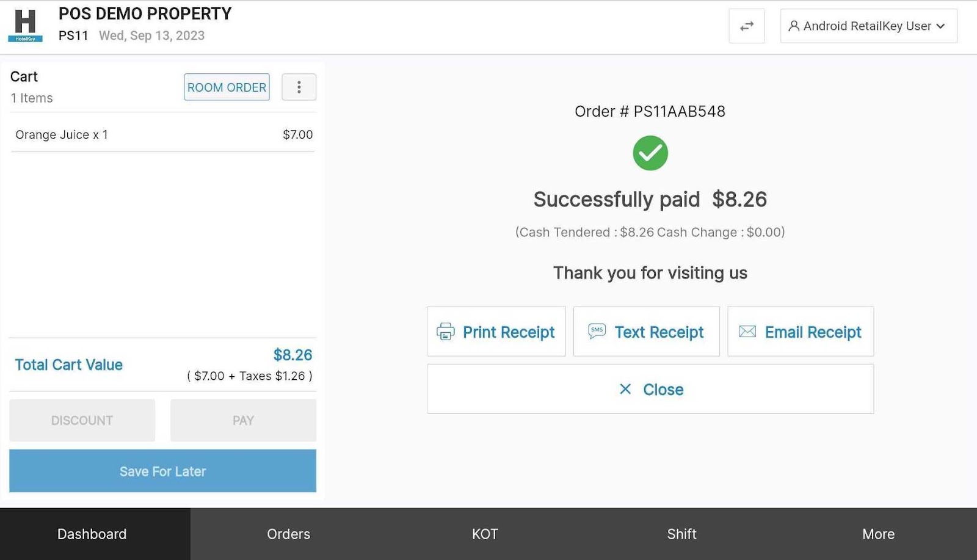Click the swap arrows icon button
This screenshot has width=977, height=560.
tap(746, 26)
